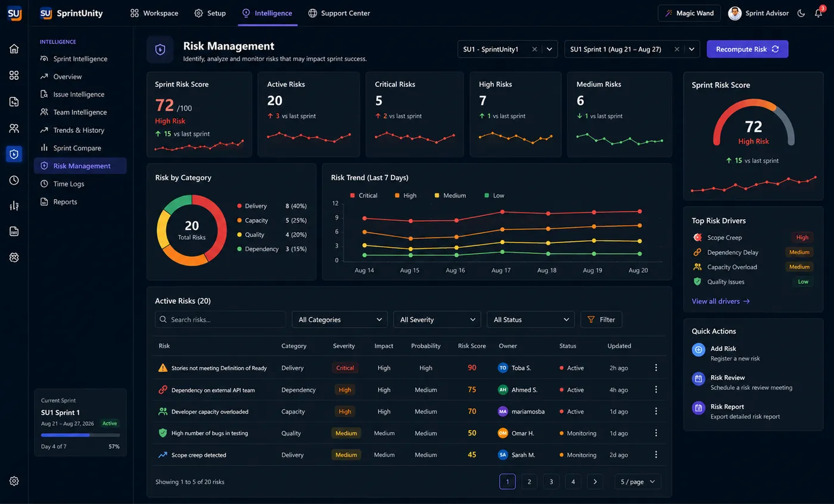The image size is (834, 504).
Task: Open the settings gear at rail bottom
Action: pos(14,481)
